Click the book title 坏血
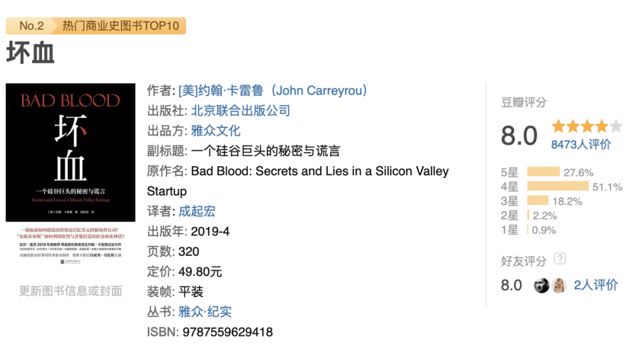This screenshot has height=364, width=642. [30, 53]
